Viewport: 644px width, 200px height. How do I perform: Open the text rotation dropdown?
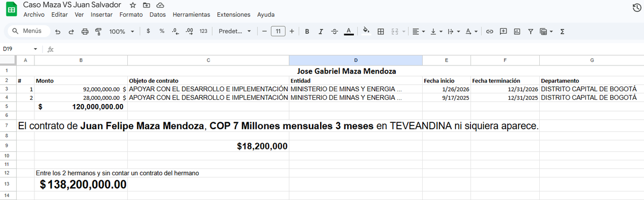(x=472, y=32)
